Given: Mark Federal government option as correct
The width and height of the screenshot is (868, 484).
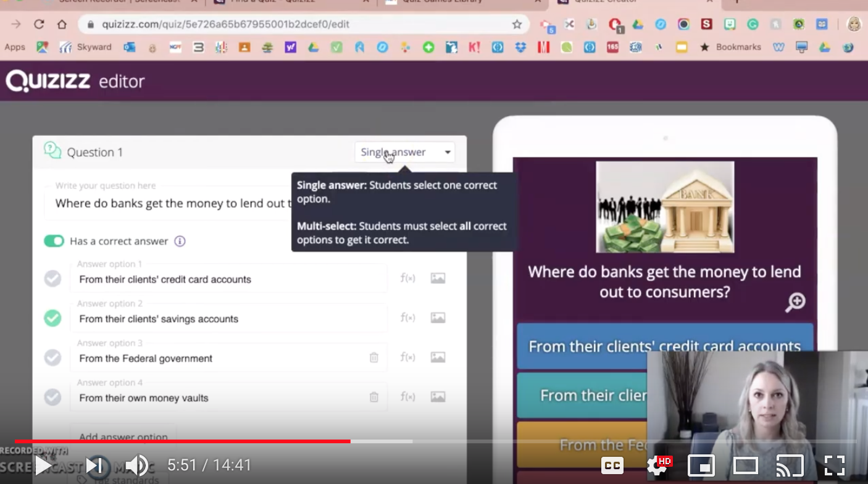Looking at the screenshot, I should (x=52, y=357).
